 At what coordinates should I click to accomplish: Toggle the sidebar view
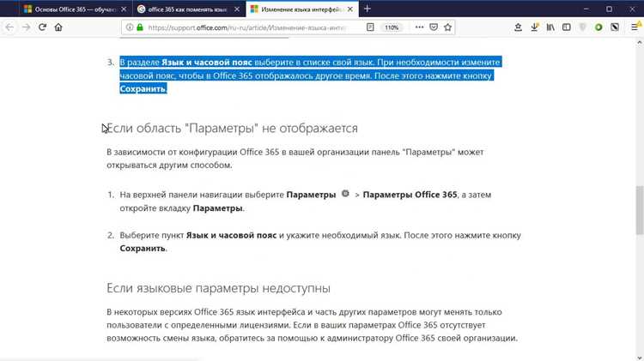[x=567, y=27]
